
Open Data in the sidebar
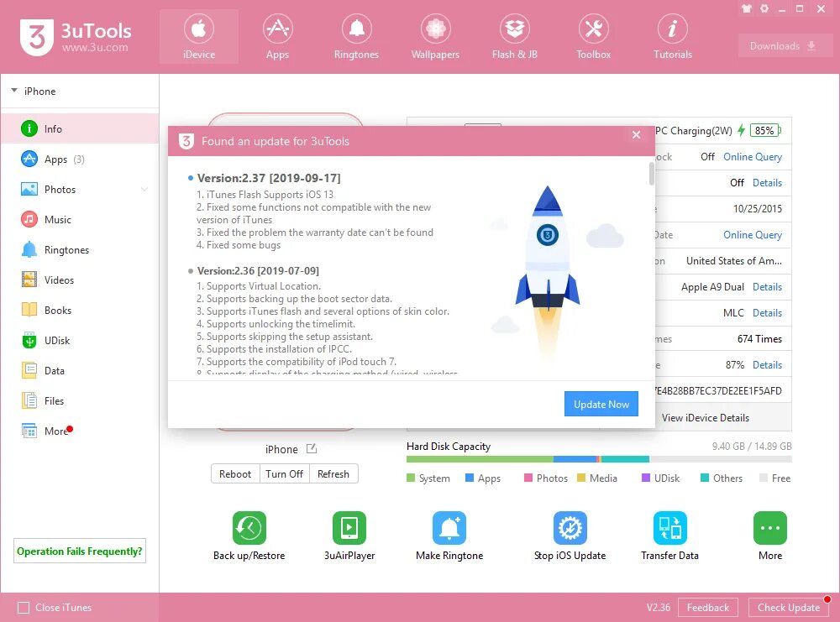coord(80,370)
